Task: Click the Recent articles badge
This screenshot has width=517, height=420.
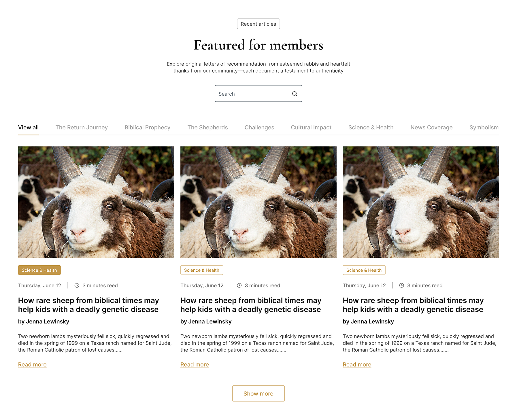Action: click(258, 24)
